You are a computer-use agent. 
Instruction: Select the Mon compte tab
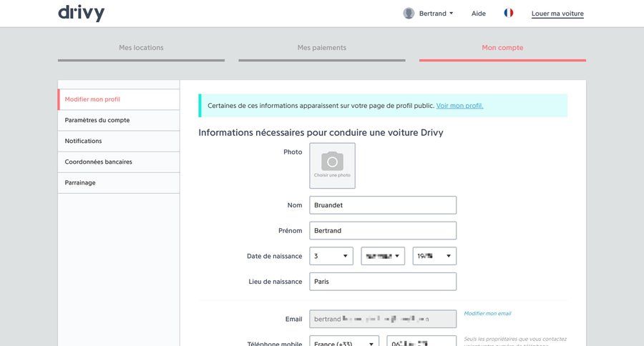pyautogui.click(x=503, y=51)
